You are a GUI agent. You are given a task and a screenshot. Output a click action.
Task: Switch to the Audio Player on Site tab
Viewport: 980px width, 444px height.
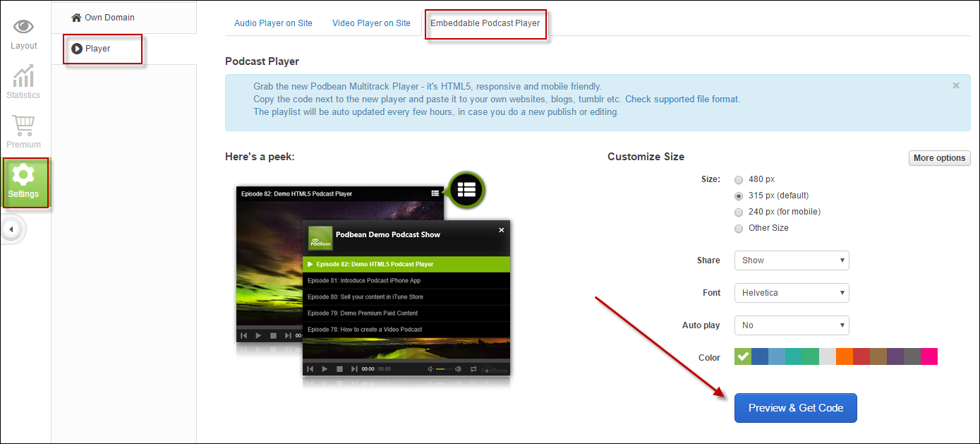[x=273, y=23]
